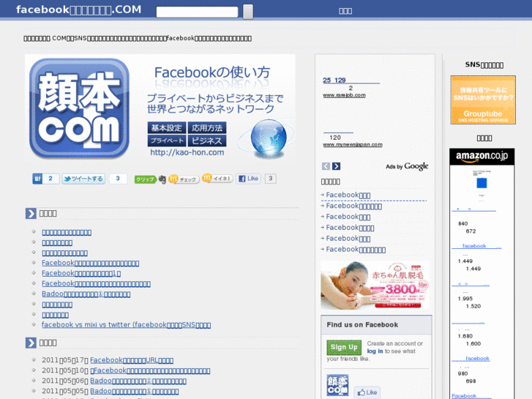Open the 2011 05 05 Badoo article
This screenshot has width=532, height=399.
pyautogui.click(x=135, y=391)
